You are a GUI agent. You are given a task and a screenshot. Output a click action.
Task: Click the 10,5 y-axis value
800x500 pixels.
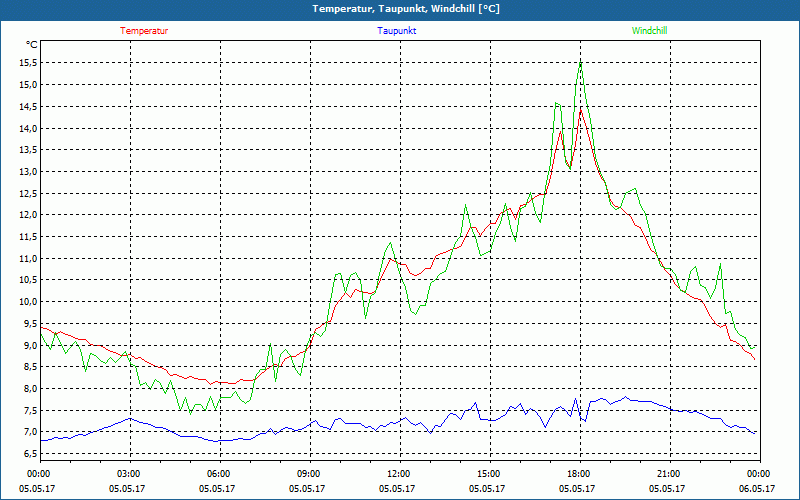(x=28, y=280)
